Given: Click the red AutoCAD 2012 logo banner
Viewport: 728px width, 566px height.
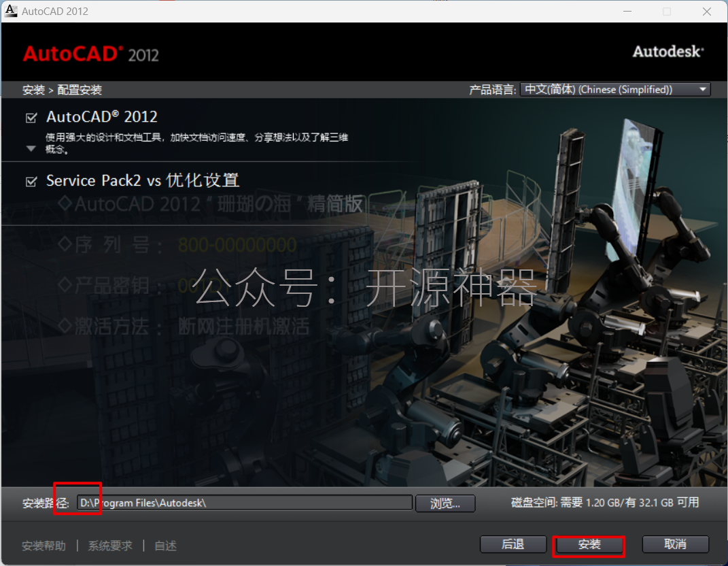Looking at the screenshot, I should click(x=91, y=54).
